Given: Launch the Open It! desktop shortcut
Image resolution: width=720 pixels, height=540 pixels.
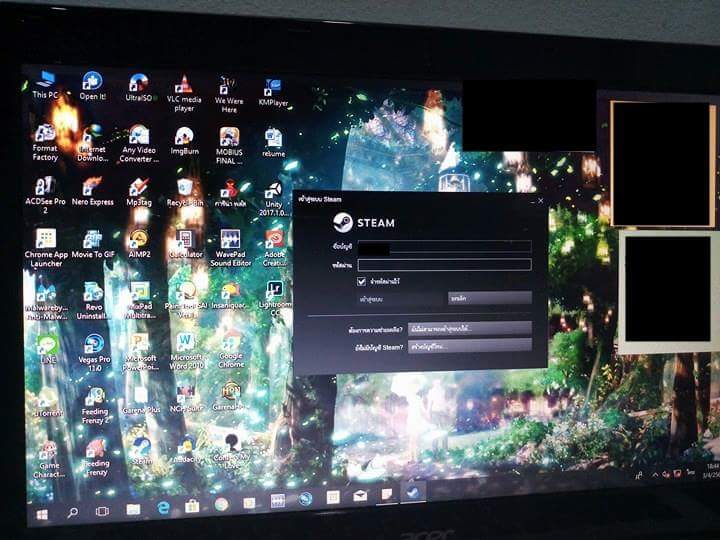Looking at the screenshot, I should tap(93, 86).
